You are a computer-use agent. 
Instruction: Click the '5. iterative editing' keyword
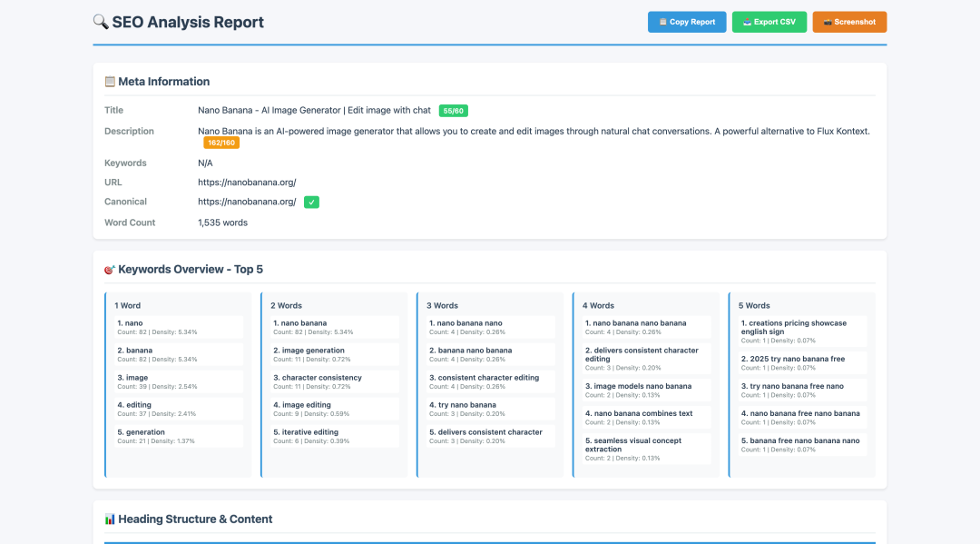point(334,436)
